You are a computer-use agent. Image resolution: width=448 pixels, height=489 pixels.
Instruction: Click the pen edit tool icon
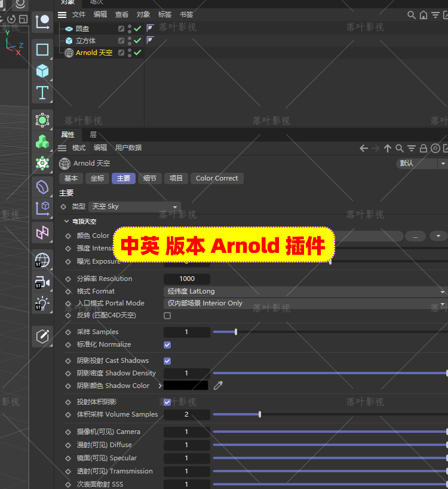coord(42,336)
